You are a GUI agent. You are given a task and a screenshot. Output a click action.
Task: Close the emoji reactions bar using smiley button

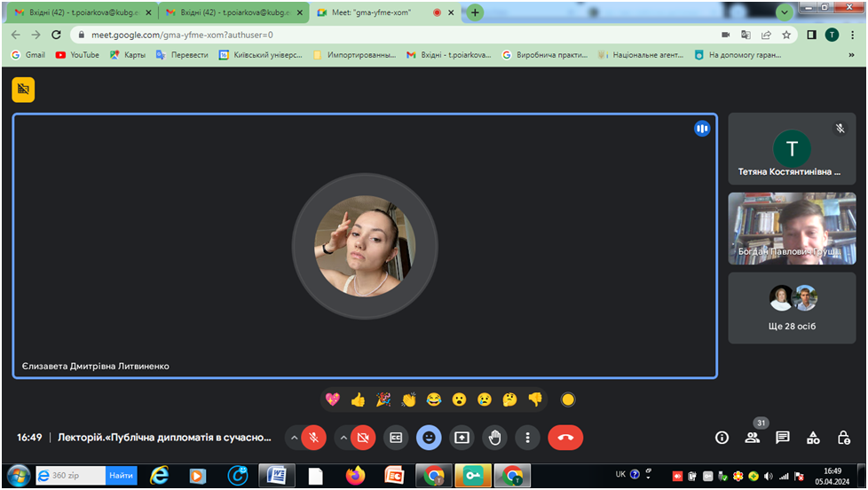[429, 438]
